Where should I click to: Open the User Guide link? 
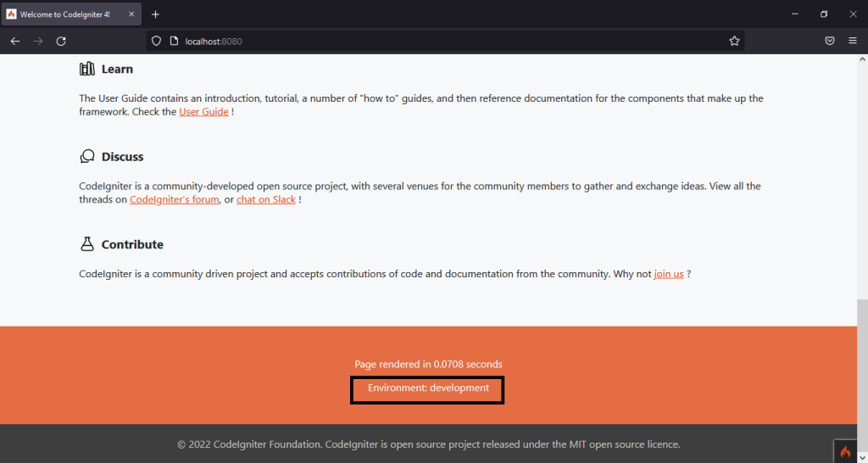click(x=203, y=112)
